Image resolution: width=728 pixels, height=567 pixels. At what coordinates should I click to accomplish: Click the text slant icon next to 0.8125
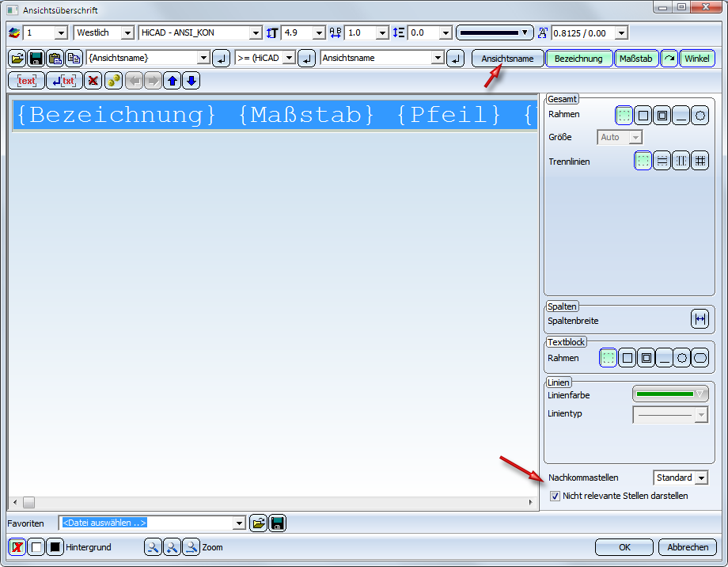[542, 33]
